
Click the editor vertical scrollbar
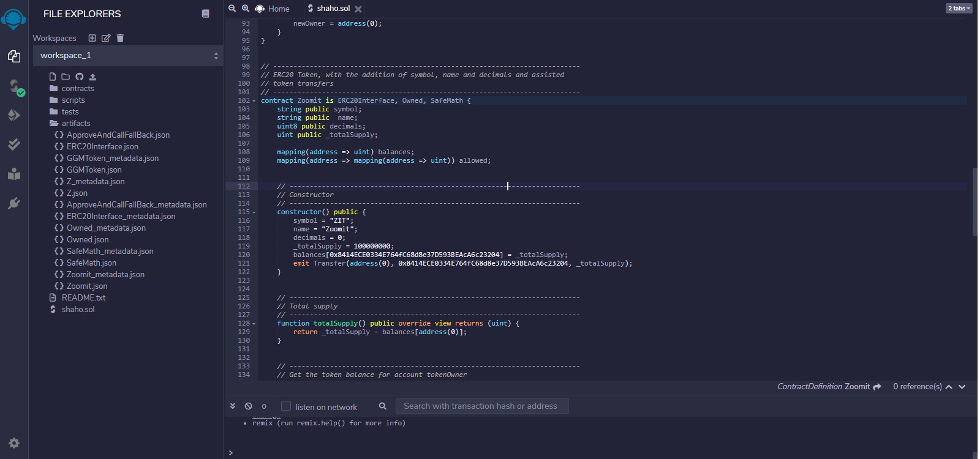974,202
